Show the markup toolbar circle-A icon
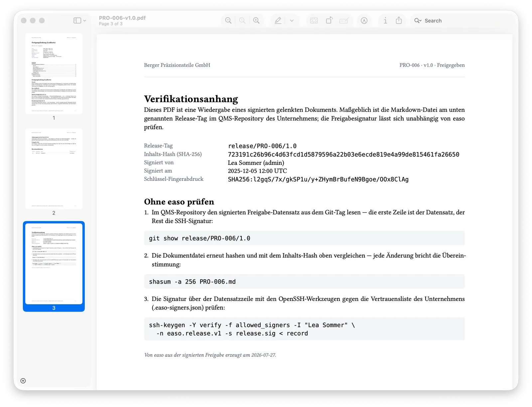Viewport: 532px width, 407px height. click(364, 21)
